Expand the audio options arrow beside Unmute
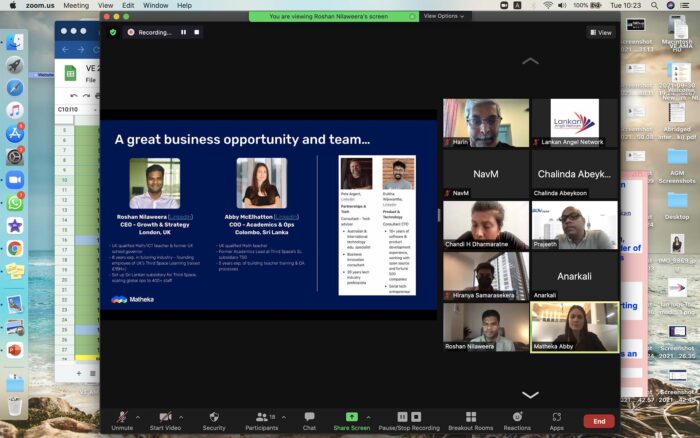700x438 pixels. pos(138,416)
